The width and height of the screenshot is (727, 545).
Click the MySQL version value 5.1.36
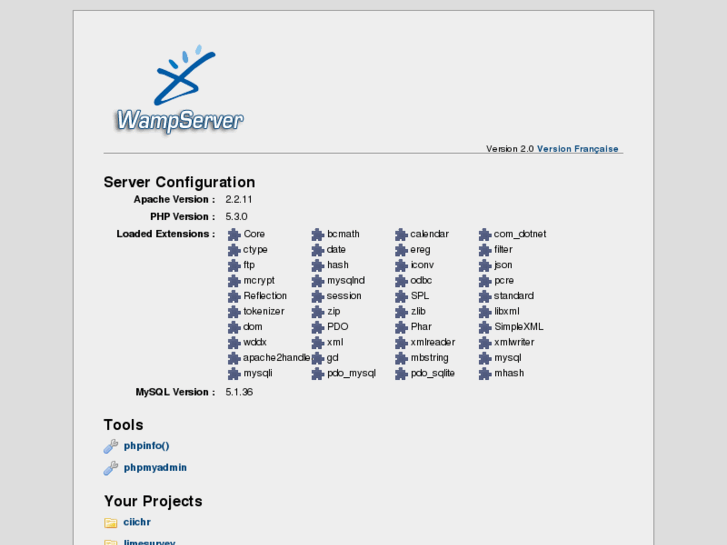coord(239,392)
